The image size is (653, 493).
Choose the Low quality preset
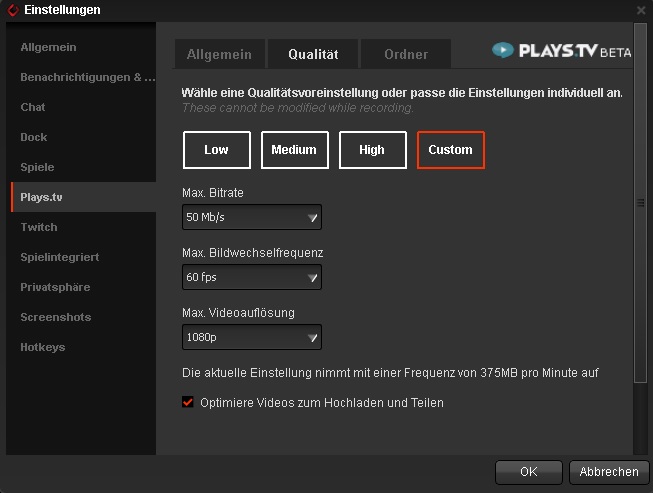pyautogui.click(x=217, y=150)
